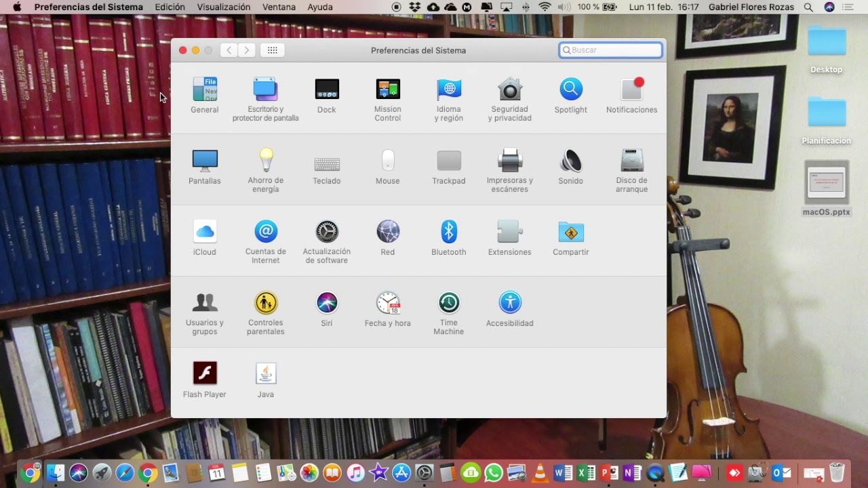
Task: Open Finder from the Dock
Action: click(56, 472)
